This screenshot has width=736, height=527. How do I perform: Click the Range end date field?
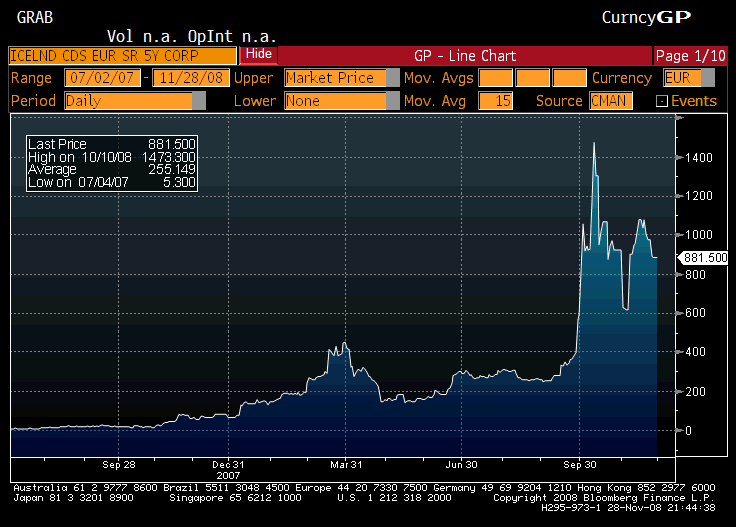[x=190, y=78]
